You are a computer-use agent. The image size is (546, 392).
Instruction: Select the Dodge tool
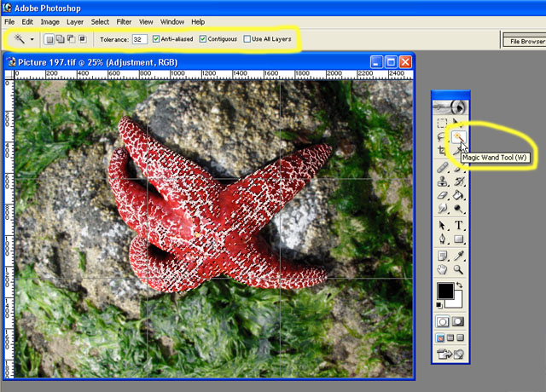coord(459,209)
